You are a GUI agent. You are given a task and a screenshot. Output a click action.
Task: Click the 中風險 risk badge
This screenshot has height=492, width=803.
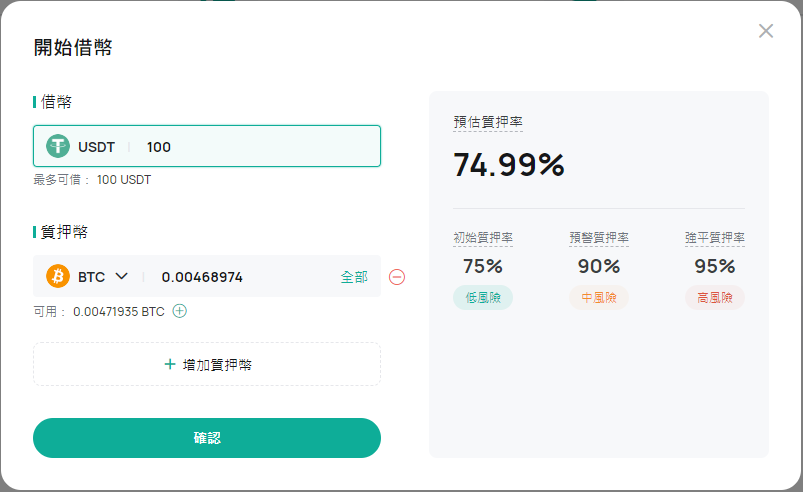pyautogui.click(x=599, y=297)
